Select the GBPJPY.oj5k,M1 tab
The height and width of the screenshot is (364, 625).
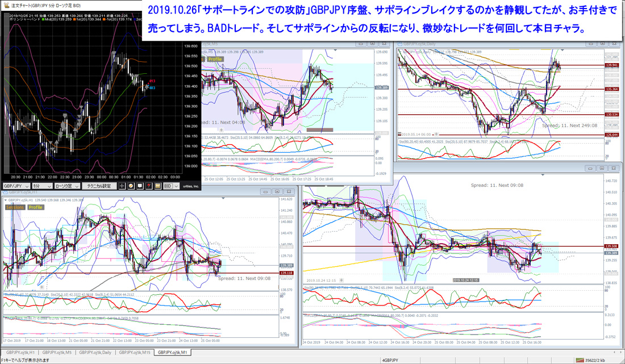[x=172, y=352]
